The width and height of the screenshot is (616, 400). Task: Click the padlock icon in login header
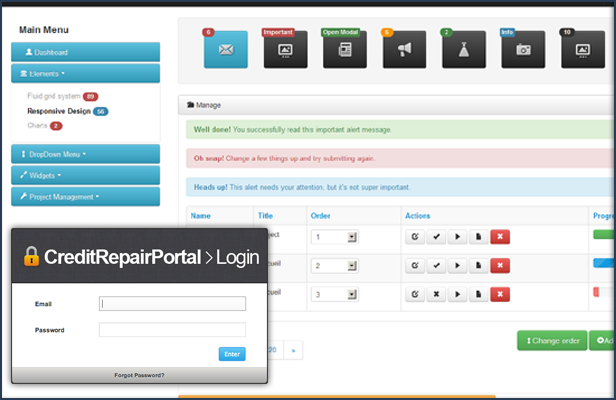31,257
